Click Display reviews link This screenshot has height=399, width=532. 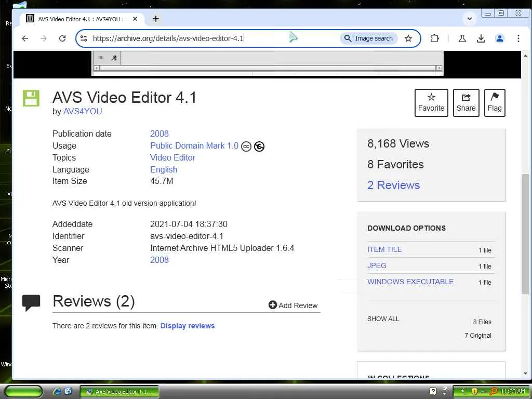[187, 326]
